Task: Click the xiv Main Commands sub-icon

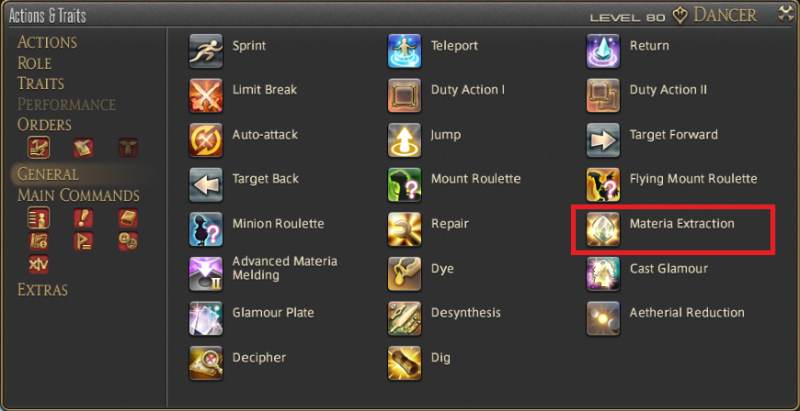Action: 39,264
